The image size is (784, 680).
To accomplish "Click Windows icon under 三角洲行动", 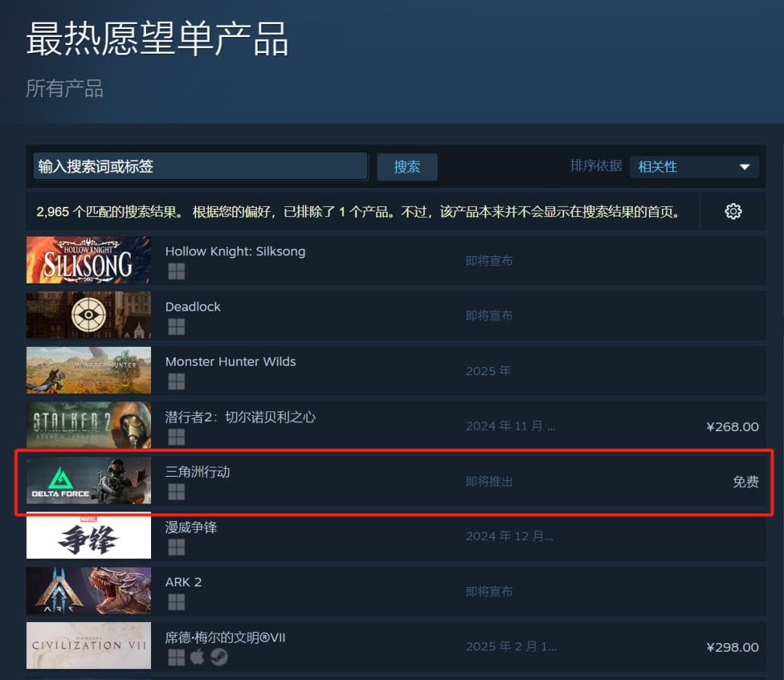I will [x=176, y=492].
